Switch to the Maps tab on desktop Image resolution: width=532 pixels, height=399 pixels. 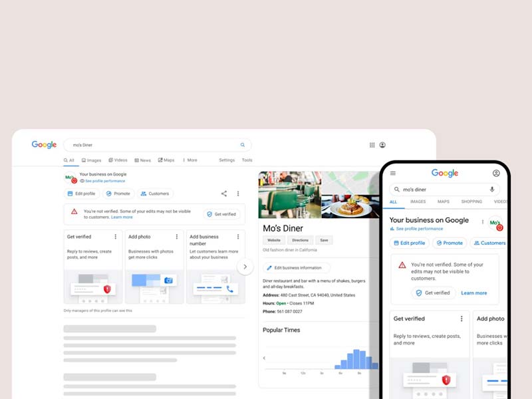(x=166, y=160)
